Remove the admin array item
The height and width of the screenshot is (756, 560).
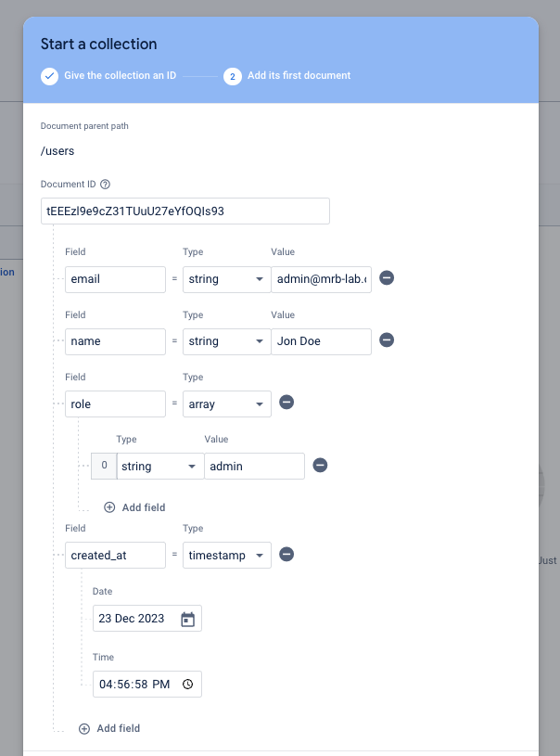pyautogui.click(x=320, y=466)
